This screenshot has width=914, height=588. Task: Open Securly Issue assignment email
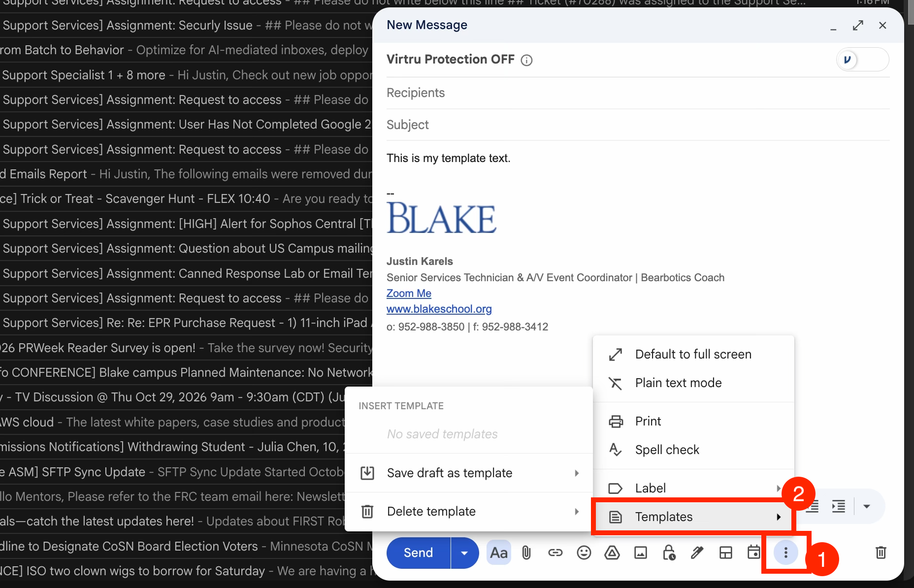click(x=186, y=25)
